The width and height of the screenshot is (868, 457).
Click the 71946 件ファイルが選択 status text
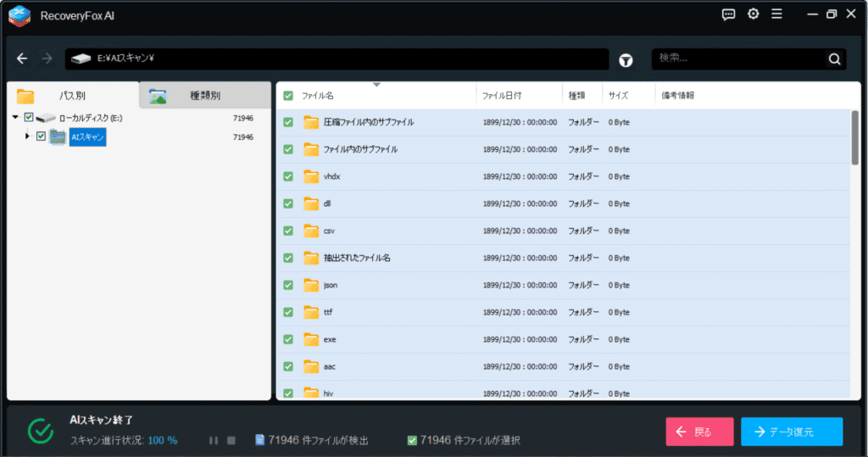470,440
